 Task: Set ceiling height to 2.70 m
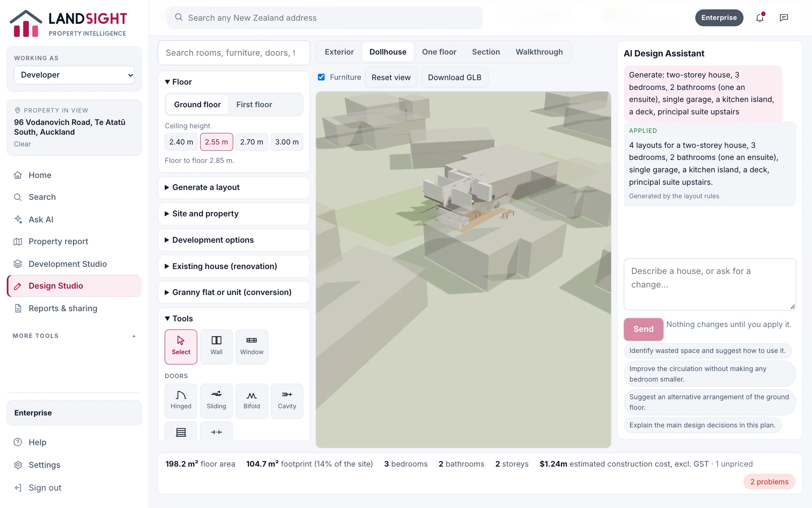251,142
